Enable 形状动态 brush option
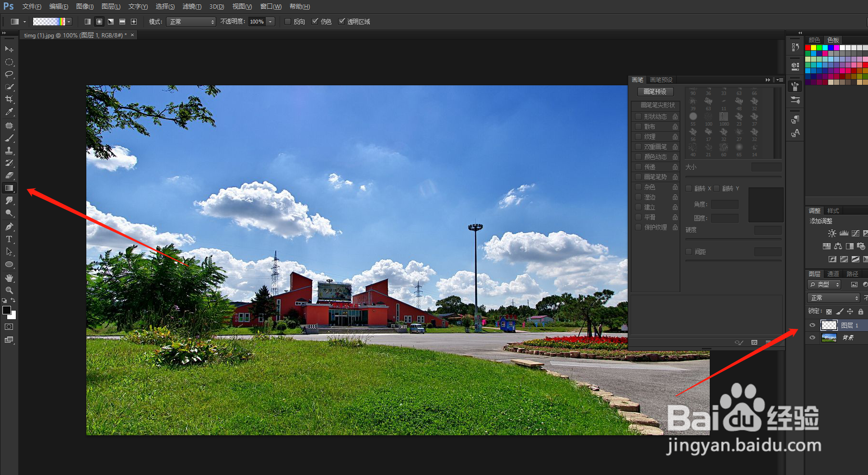The height and width of the screenshot is (475, 868). (x=638, y=116)
